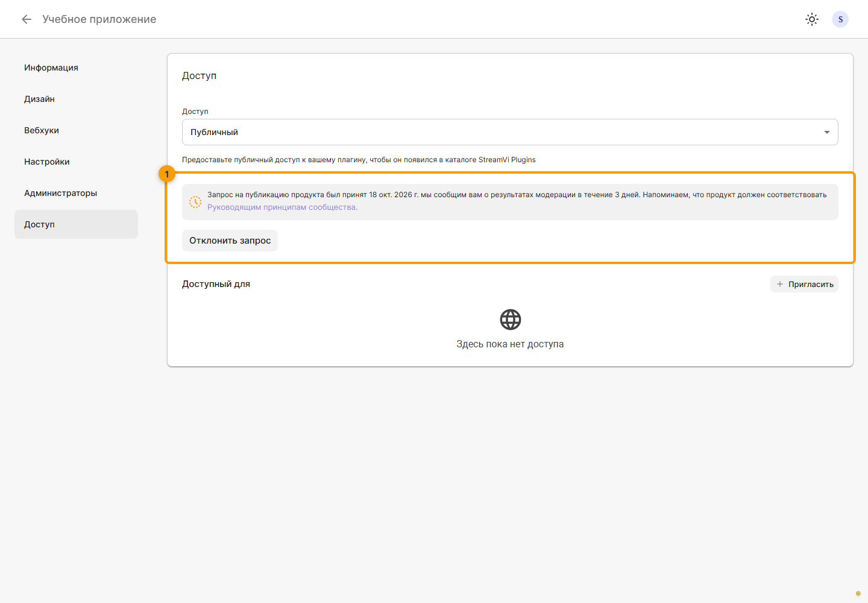Select the Доступ sidebar item
Screen dimensions: 868x603
click(76, 224)
